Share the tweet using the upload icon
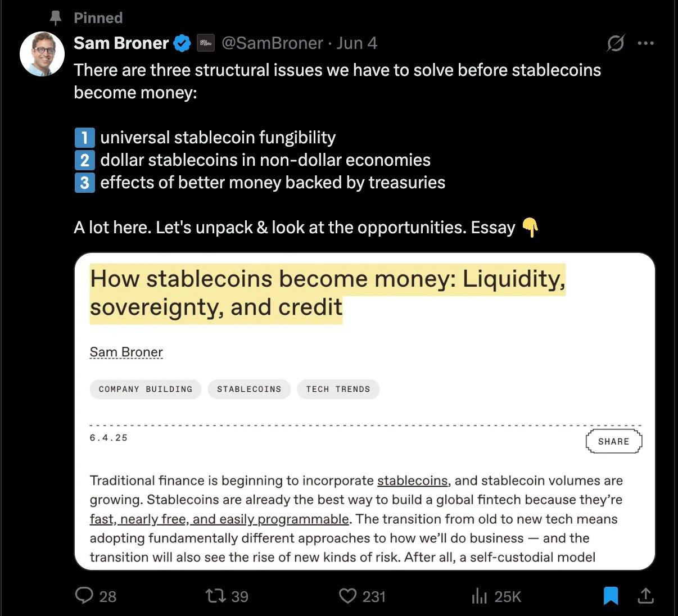 (x=647, y=596)
